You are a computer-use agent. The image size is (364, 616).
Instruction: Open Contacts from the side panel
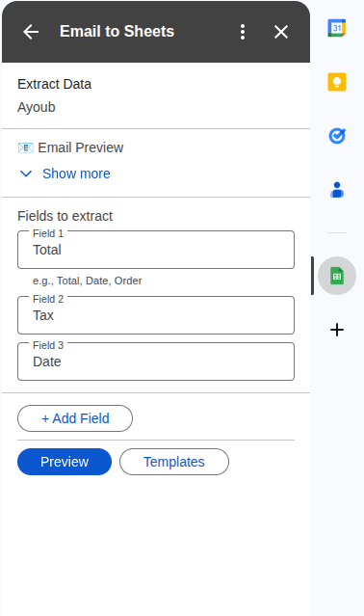[337, 190]
